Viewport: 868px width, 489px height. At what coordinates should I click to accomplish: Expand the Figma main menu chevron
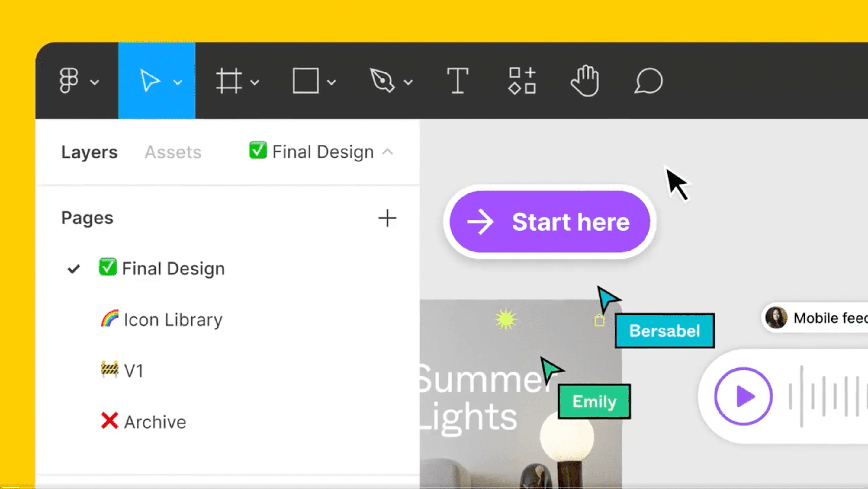pyautogui.click(x=95, y=82)
